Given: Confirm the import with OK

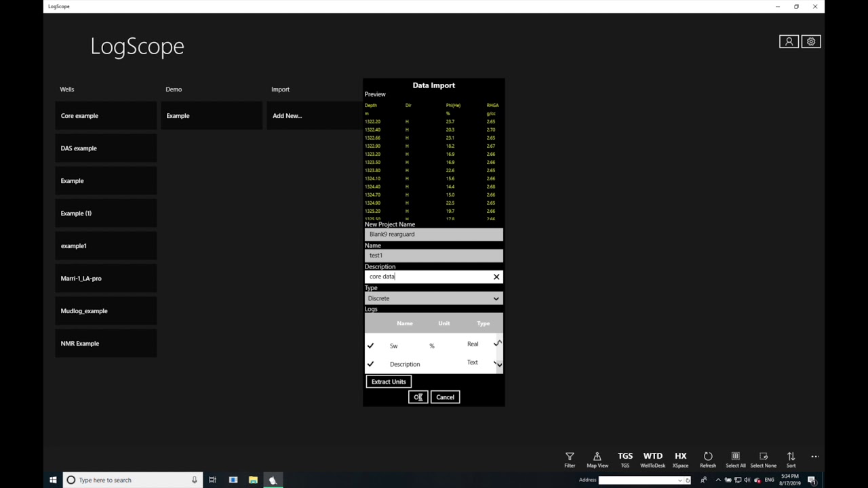Looking at the screenshot, I should [x=418, y=397].
